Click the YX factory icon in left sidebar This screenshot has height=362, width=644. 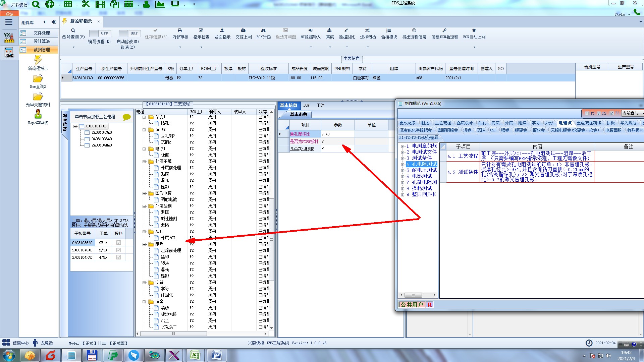pyautogui.click(x=9, y=37)
